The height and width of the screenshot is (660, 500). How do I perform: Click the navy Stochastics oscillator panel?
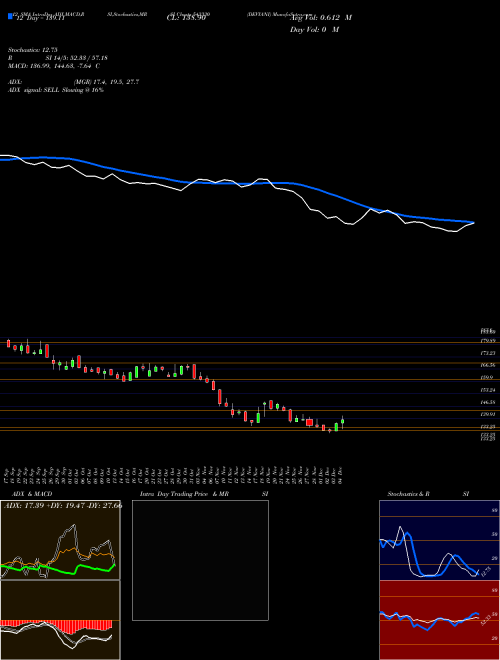click(x=439, y=540)
